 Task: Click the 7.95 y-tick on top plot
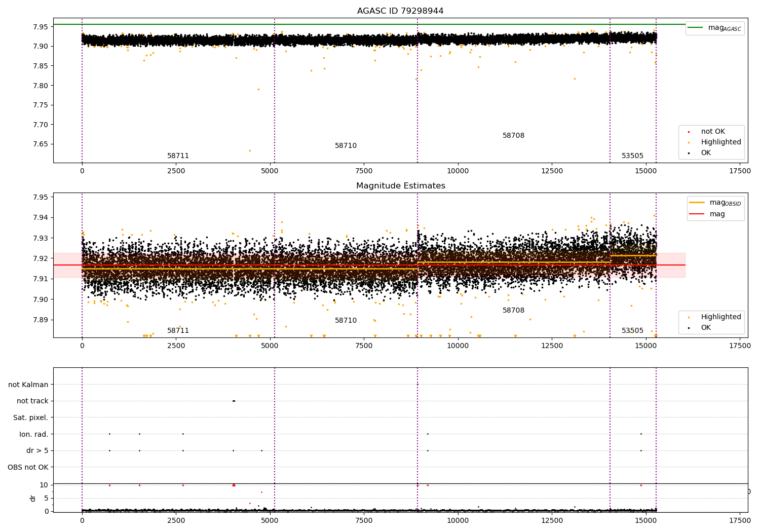coord(40,27)
